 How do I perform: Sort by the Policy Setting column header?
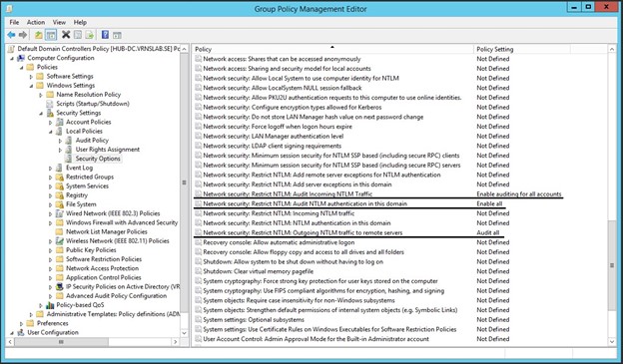(521, 49)
